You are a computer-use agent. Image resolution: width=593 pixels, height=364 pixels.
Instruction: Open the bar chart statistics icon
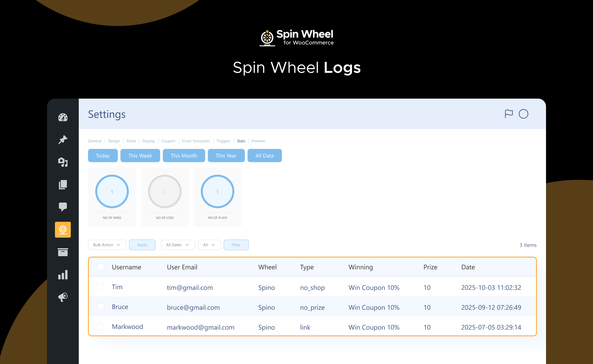(63, 275)
